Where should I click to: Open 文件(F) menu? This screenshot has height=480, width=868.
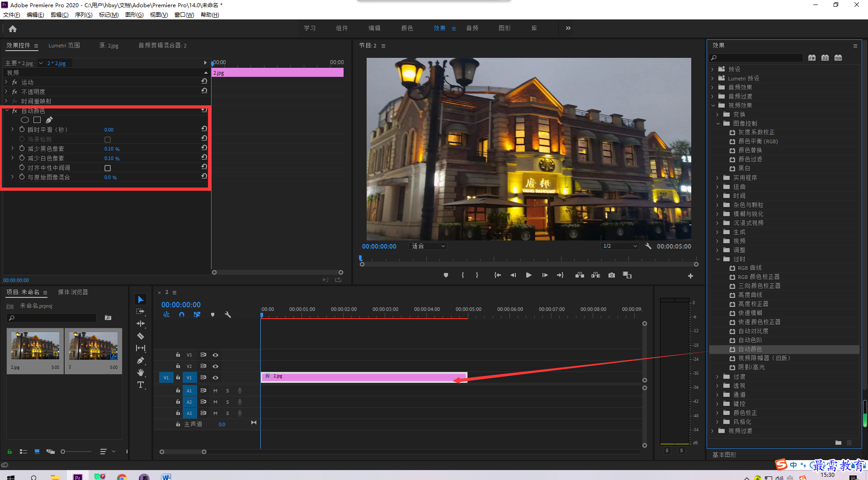tap(12, 15)
